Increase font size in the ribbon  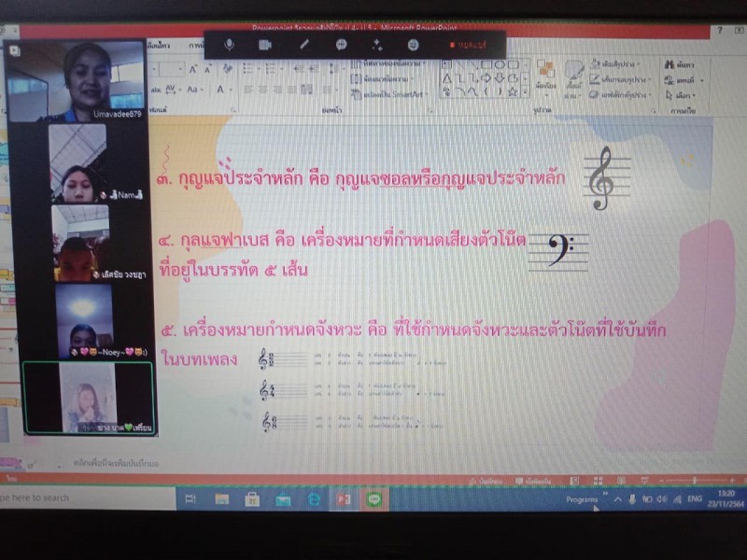coord(193,69)
